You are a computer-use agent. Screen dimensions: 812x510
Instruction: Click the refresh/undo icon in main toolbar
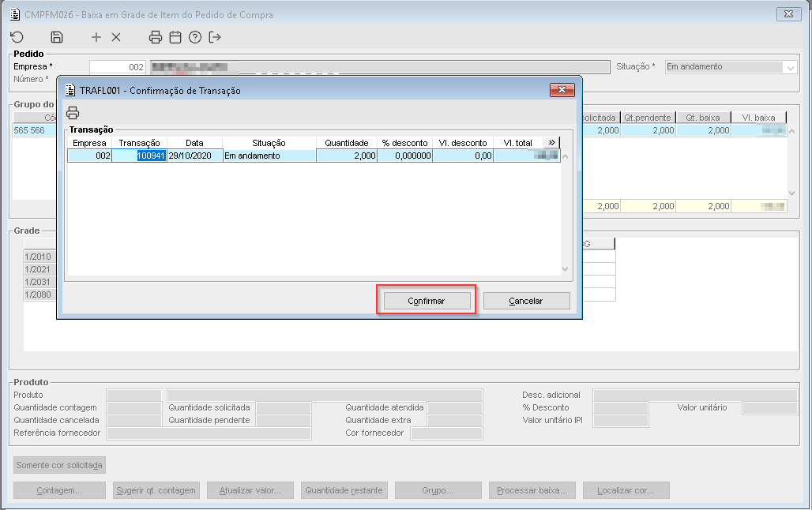click(17, 37)
